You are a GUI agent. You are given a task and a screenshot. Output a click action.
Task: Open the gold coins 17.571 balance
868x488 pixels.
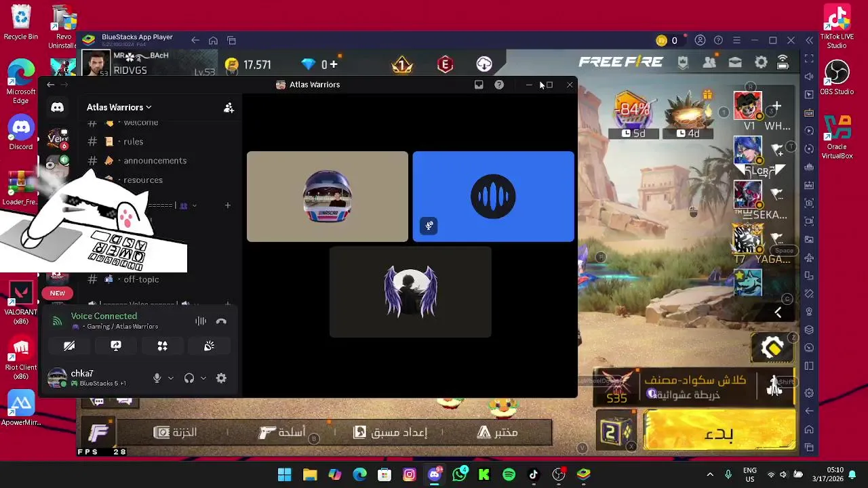pyautogui.click(x=248, y=64)
